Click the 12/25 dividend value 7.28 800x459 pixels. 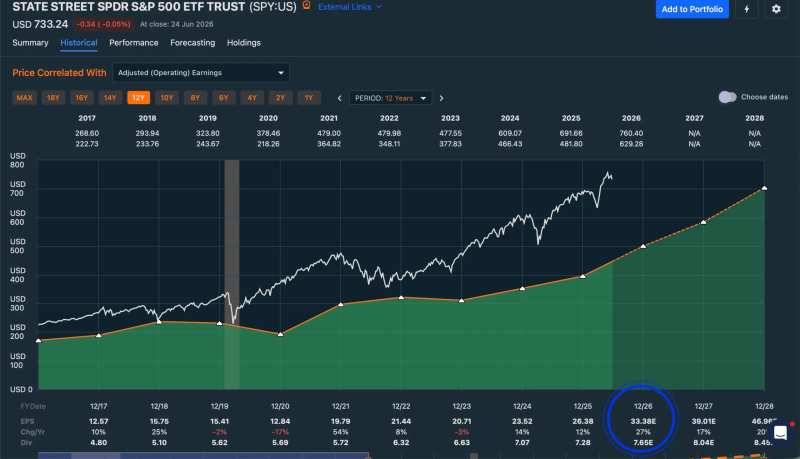click(x=583, y=443)
